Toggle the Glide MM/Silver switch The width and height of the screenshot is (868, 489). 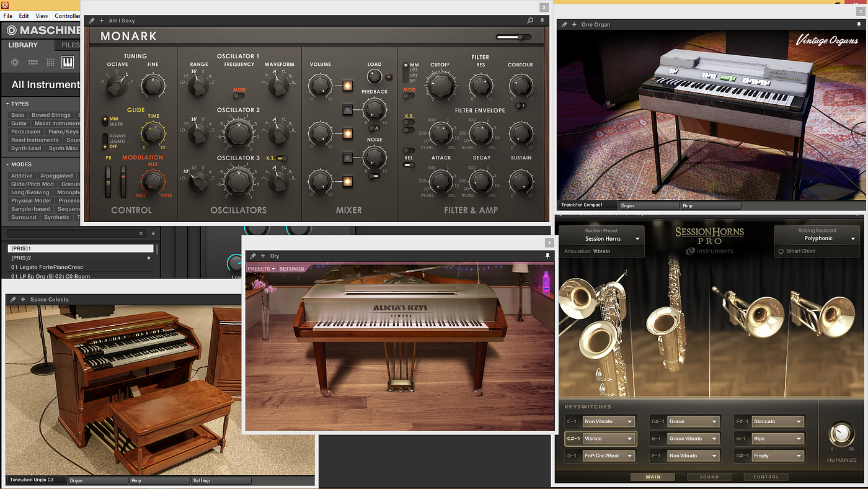pos(106,121)
